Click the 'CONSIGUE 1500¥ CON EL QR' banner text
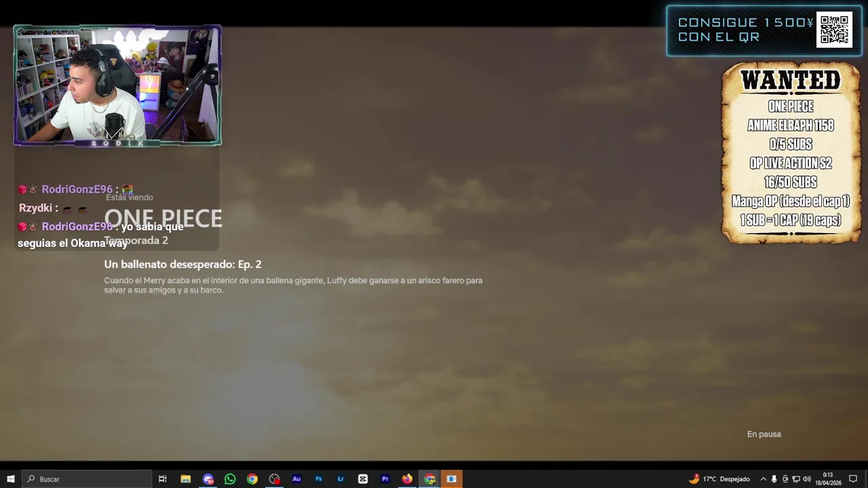The image size is (868, 488). point(745,30)
